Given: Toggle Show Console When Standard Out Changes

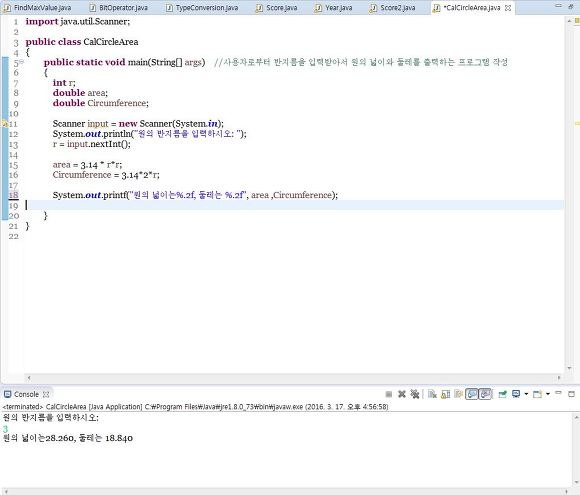Looking at the screenshot, I should point(472,394).
